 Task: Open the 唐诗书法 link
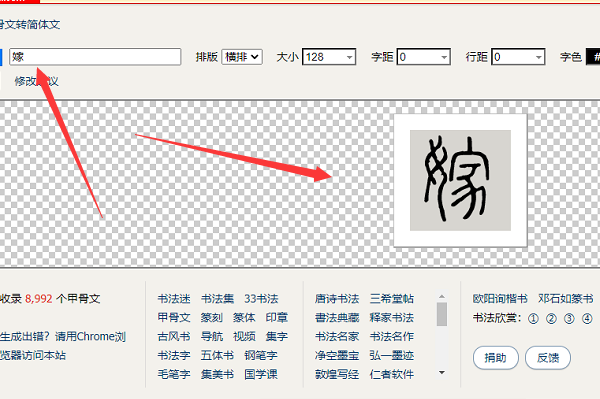(x=337, y=299)
